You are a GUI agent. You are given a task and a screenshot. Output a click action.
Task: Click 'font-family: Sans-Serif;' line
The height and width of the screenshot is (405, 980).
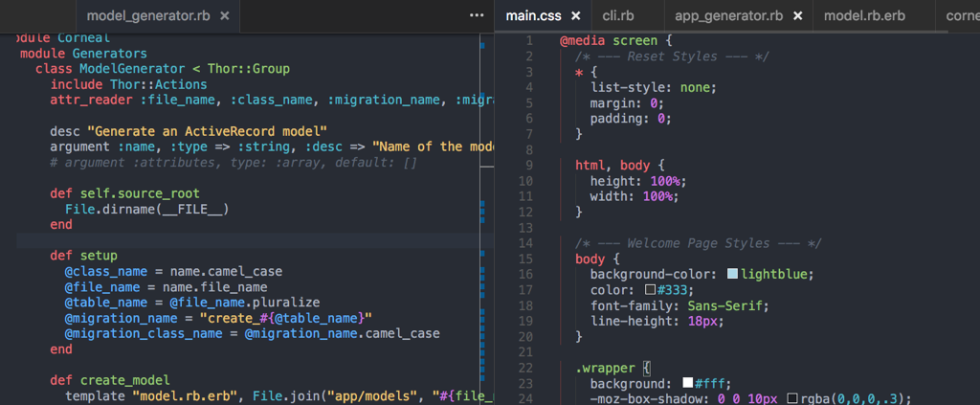679,305
